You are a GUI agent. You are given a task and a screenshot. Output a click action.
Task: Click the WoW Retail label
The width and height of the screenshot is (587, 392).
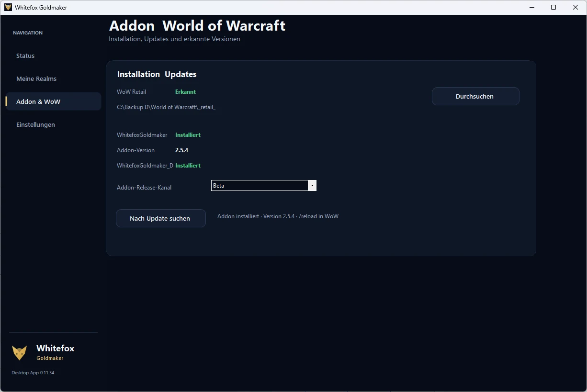tap(132, 92)
